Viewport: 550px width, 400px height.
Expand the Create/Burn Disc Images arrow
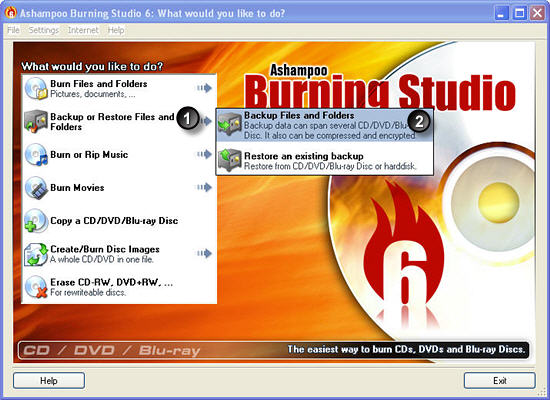click(204, 253)
